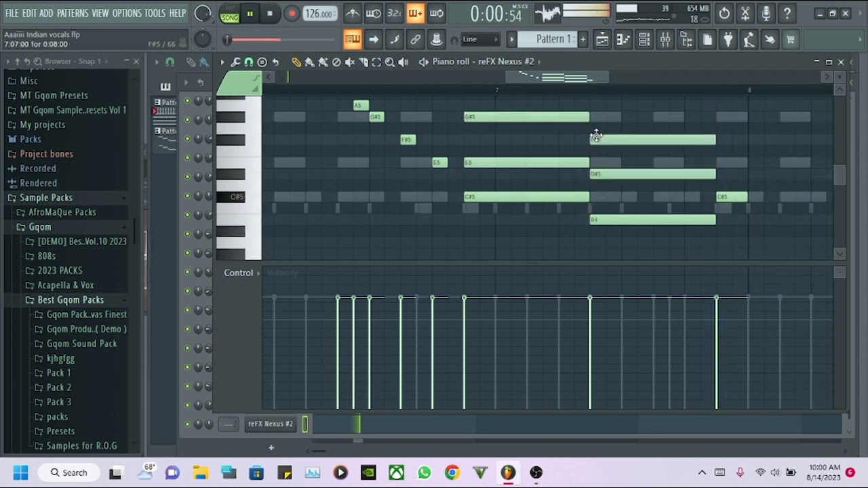The image size is (868, 488).
Task: Click the link chain icon in toolbar
Action: pos(416,40)
